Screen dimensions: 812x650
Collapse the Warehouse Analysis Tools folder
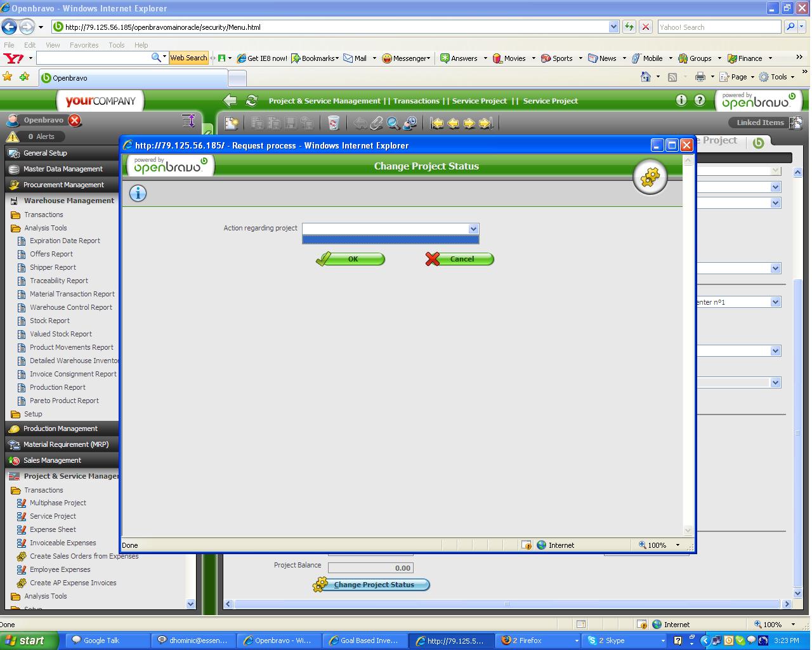pos(45,228)
